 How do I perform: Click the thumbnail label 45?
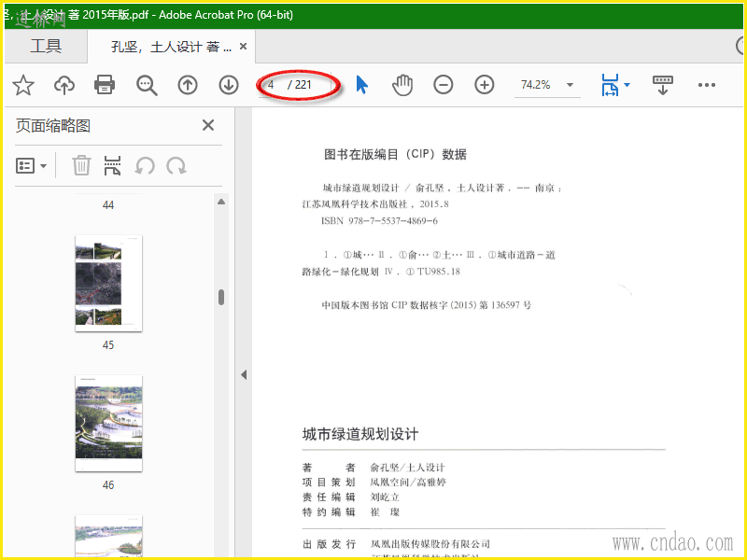coord(108,344)
